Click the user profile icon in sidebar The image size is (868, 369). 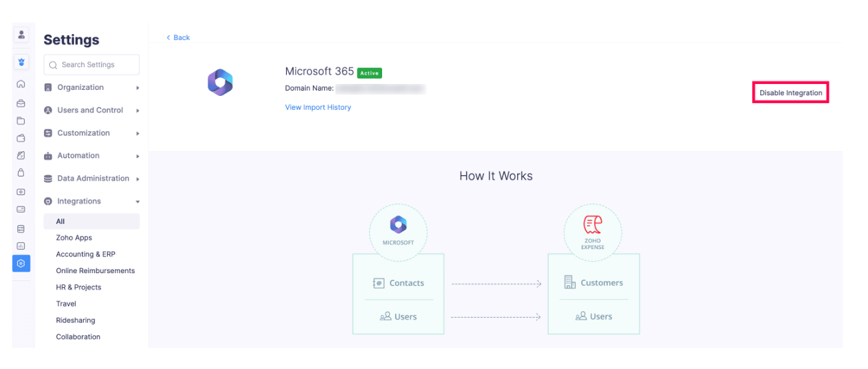[21, 35]
